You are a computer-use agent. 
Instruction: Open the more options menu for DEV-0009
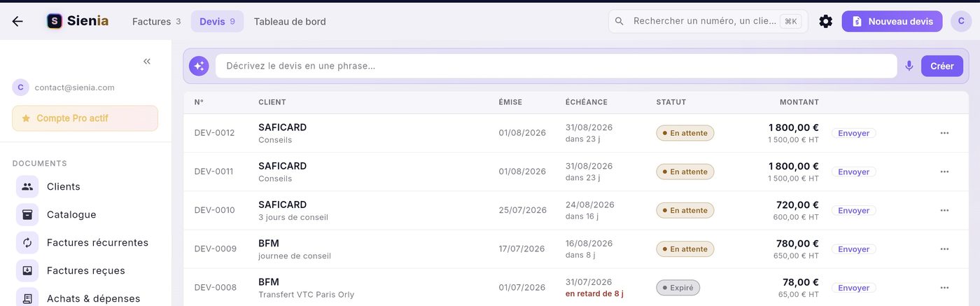point(944,249)
